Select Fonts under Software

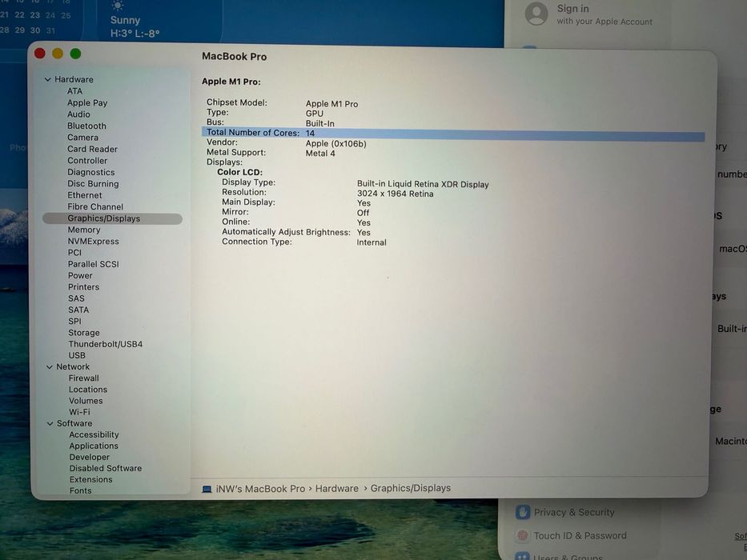point(81,490)
